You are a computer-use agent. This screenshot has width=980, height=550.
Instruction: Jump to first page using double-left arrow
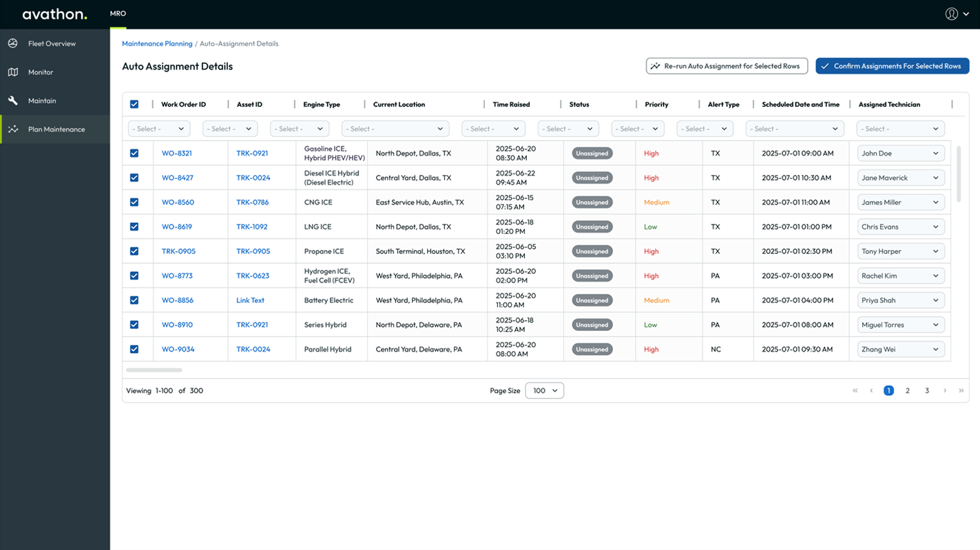tap(855, 391)
